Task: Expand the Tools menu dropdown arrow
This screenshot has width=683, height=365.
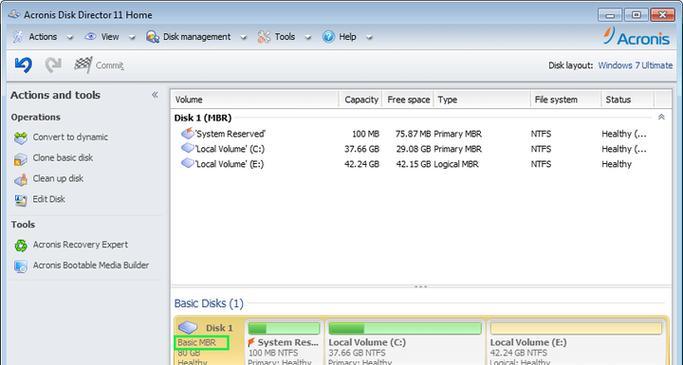Action: pos(308,37)
